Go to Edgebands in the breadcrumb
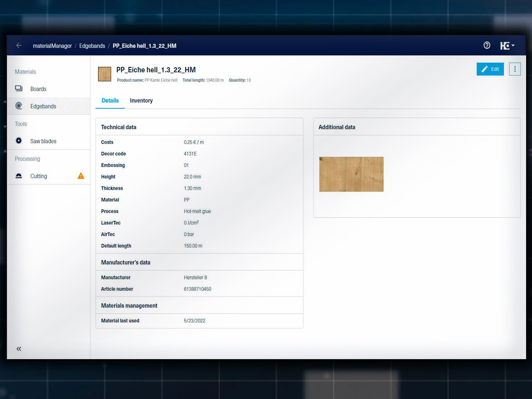Image resolution: width=532 pixels, height=399 pixels. 92,46
